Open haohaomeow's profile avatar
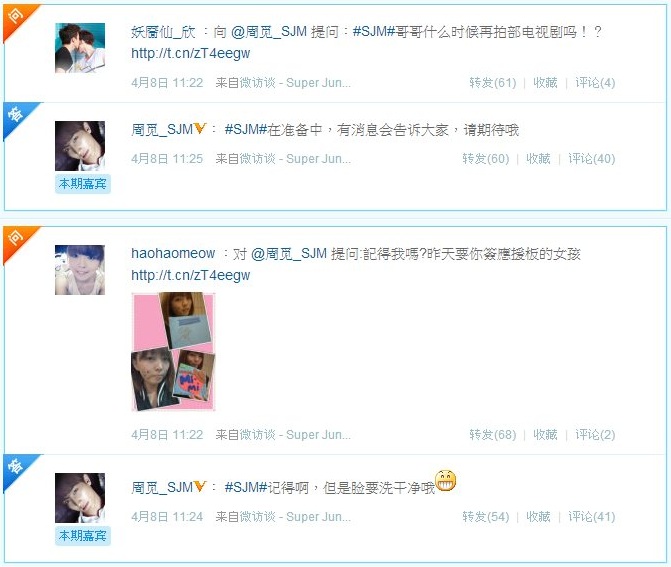The width and height of the screenshot is (671, 567). click(80, 270)
